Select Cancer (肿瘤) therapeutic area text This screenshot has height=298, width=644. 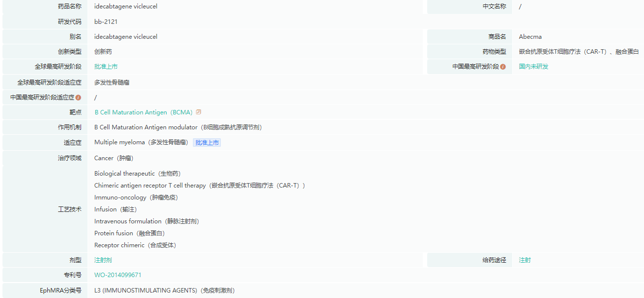point(114,158)
